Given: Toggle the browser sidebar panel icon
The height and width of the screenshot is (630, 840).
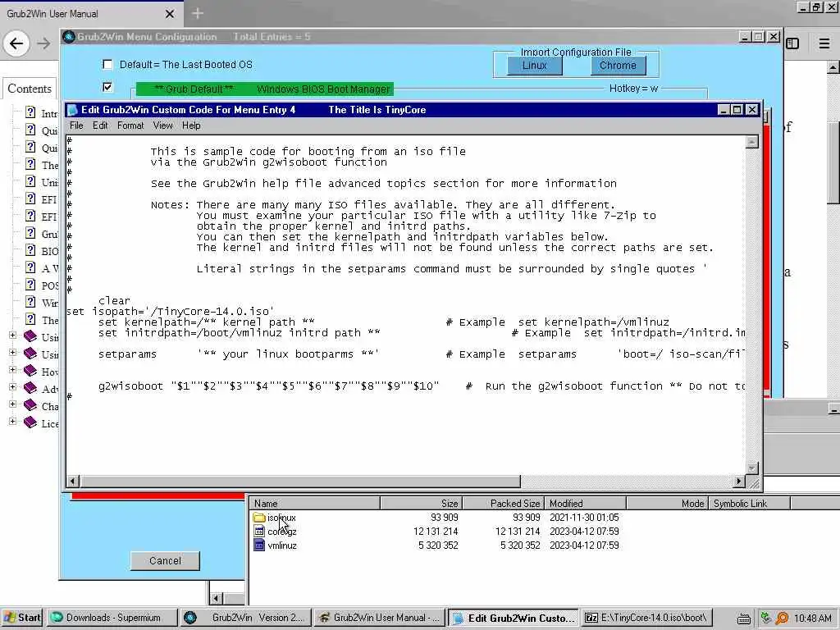Looking at the screenshot, I should pos(793,43).
